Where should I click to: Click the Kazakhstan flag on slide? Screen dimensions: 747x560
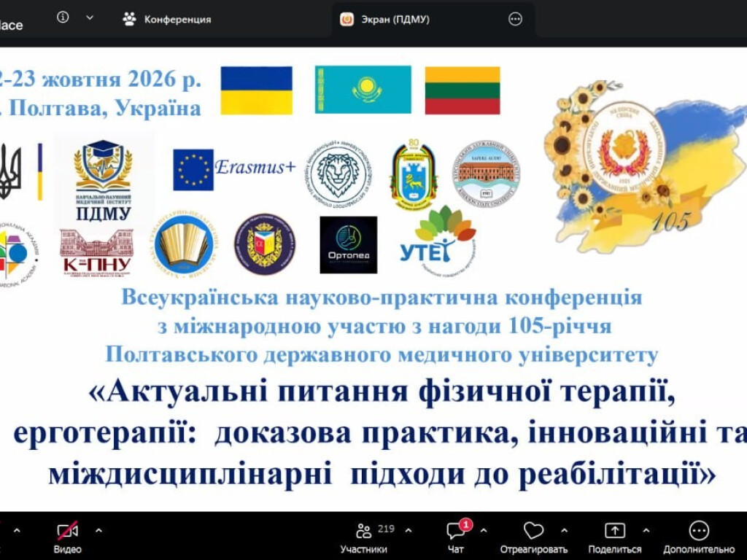point(363,90)
